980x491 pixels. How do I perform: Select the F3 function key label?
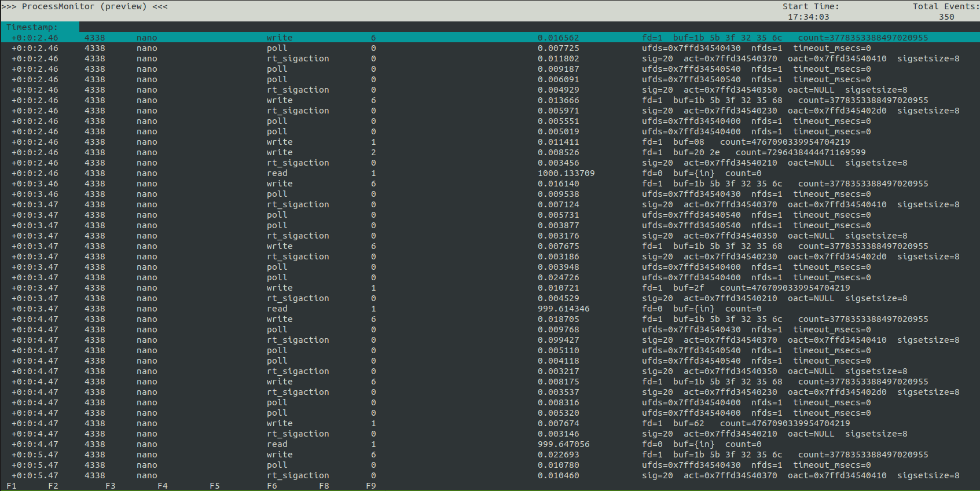[110, 486]
